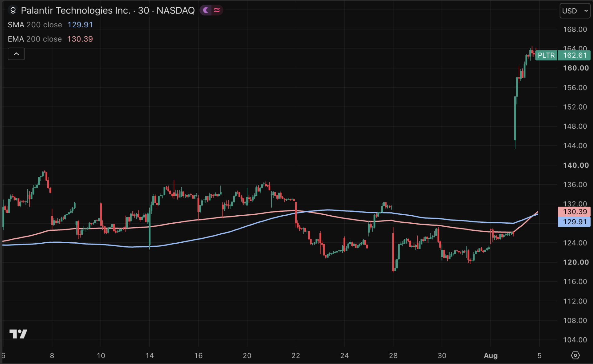Click the 168.00 price scale label
Screen dimensions: 593x364
575,29
